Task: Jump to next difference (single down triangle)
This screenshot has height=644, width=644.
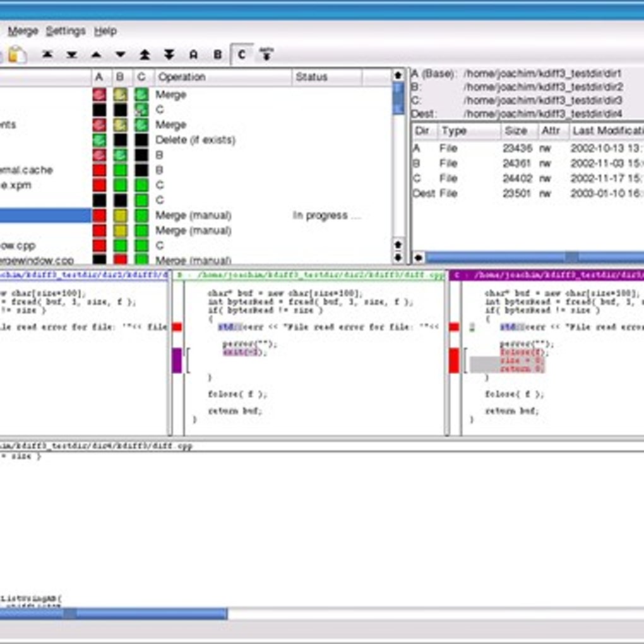Action: [121, 54]
